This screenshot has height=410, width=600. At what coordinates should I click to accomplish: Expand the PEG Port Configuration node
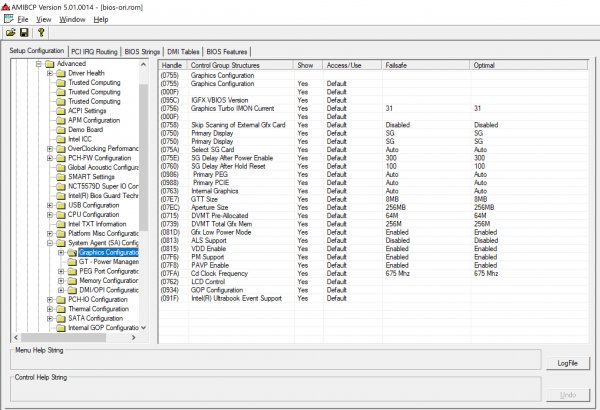[x=61, y=271]
